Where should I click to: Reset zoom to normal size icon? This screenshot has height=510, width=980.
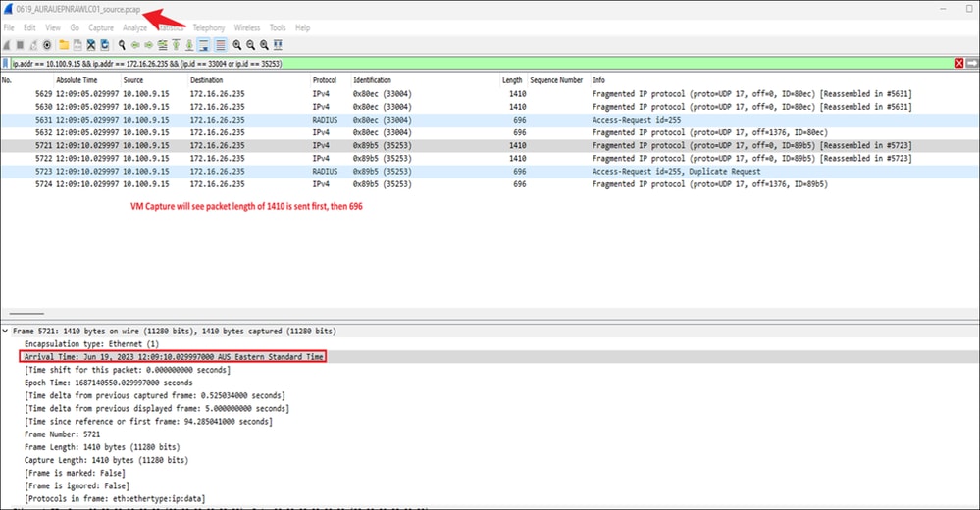[x=265, y=45]
